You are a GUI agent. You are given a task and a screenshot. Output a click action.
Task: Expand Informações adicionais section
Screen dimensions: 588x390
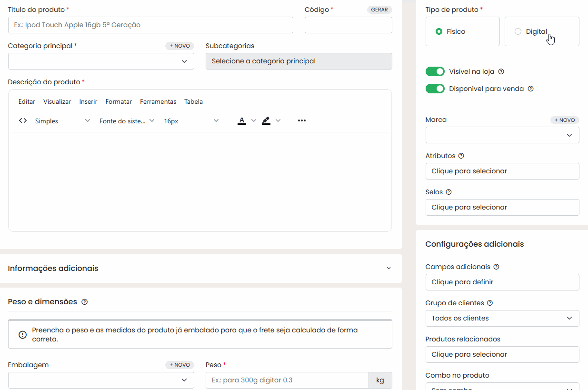click(x=201, y=268)
